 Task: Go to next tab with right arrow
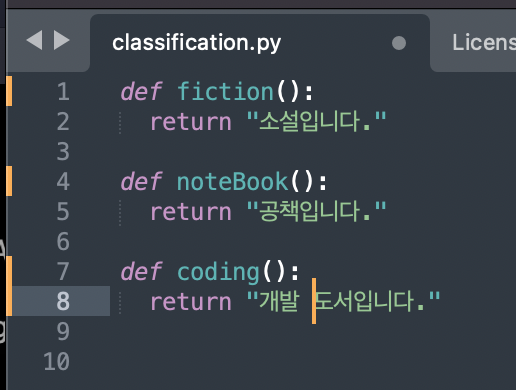point(62,40)
